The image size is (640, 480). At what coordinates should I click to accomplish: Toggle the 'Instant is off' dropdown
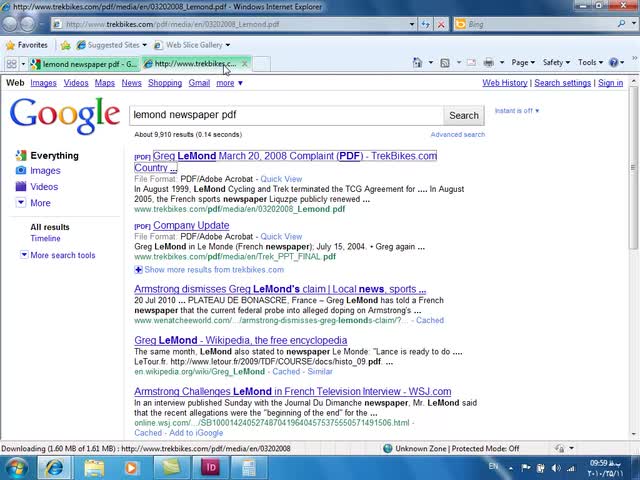point(517,111)
